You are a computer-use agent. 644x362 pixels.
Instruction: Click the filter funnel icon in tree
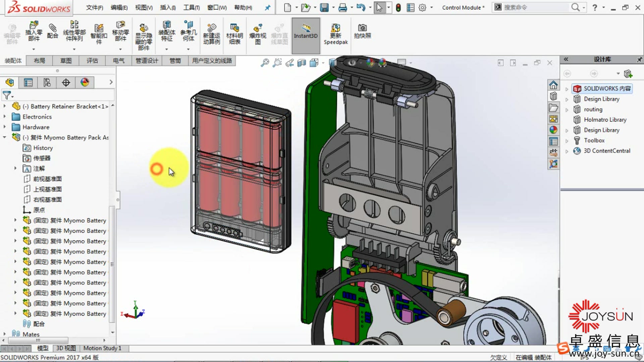(7, 95)
